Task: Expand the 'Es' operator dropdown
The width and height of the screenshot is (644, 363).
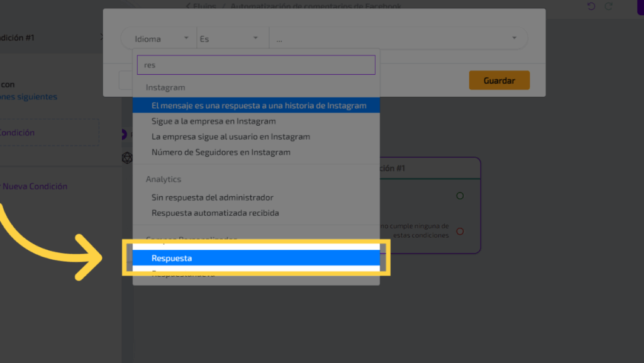Action: (x=230, y=38)
